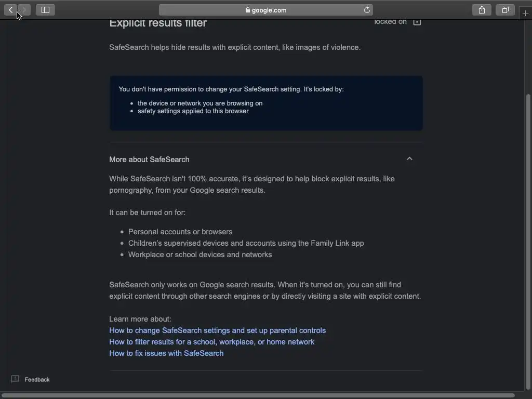The image size is (532, 399).
Task: Click 'You don't have permission' notice text
Action: (231, 89)
